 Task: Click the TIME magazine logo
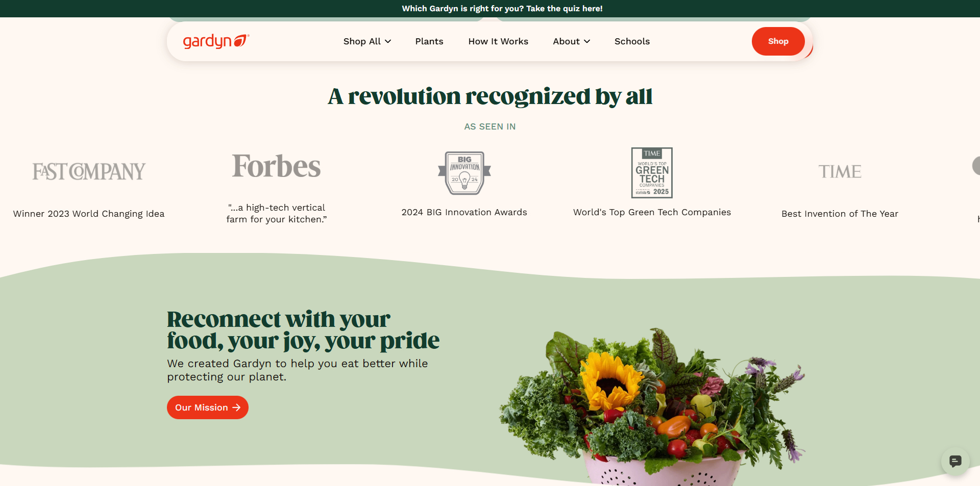point(840,171)
